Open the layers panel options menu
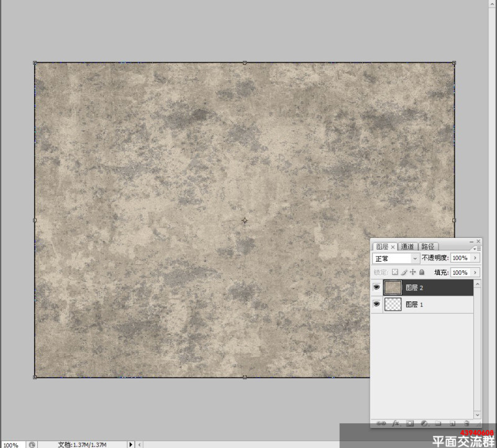The image size is (497, 448). 477,249
